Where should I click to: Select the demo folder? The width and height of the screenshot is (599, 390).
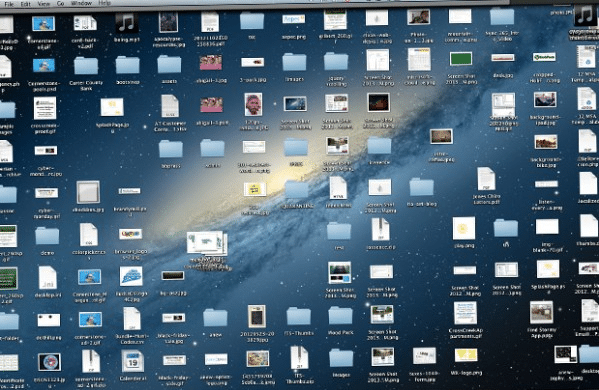click(x=47, y=235)
